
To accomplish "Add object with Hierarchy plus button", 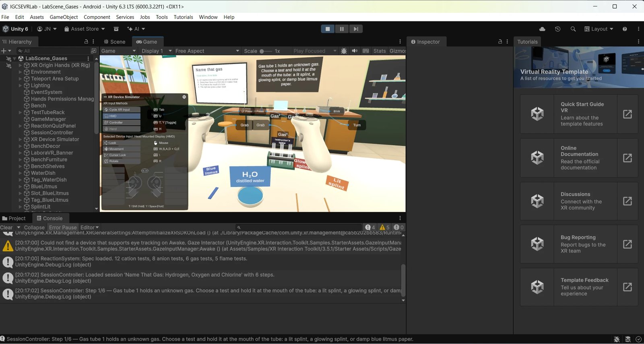I will 4,51.
